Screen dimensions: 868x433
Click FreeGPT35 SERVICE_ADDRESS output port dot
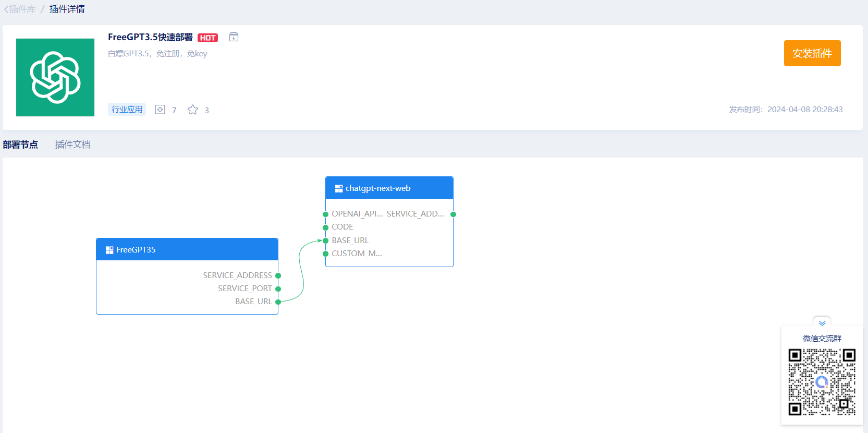(x=278, y=275)
